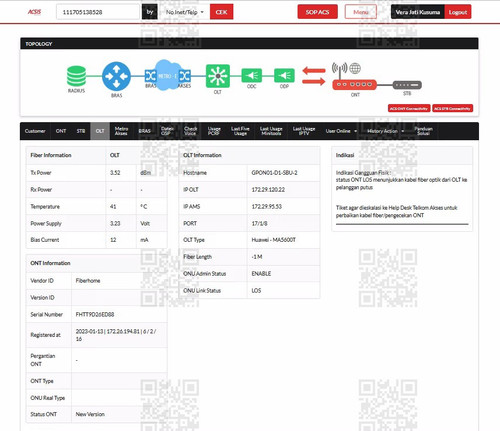This screenshot has height=431, width=500.
Task: Click the ODC node icon
Action: pos(252,75)
